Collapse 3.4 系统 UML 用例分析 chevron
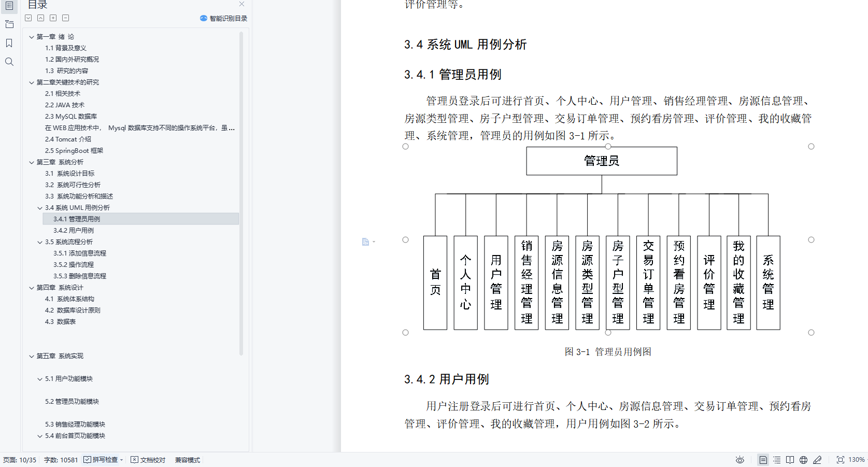Viewport: 868px width, 467px height. point(40,208)
